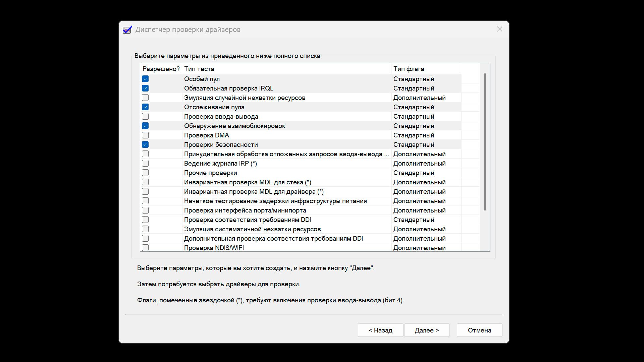Select the row text Проверка NDIS/WIFI

tap(214, 248)
